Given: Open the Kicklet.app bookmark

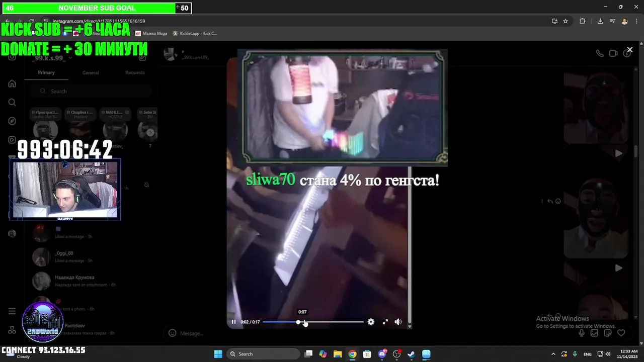Looking at the screenshot, I should pos(195,34).
